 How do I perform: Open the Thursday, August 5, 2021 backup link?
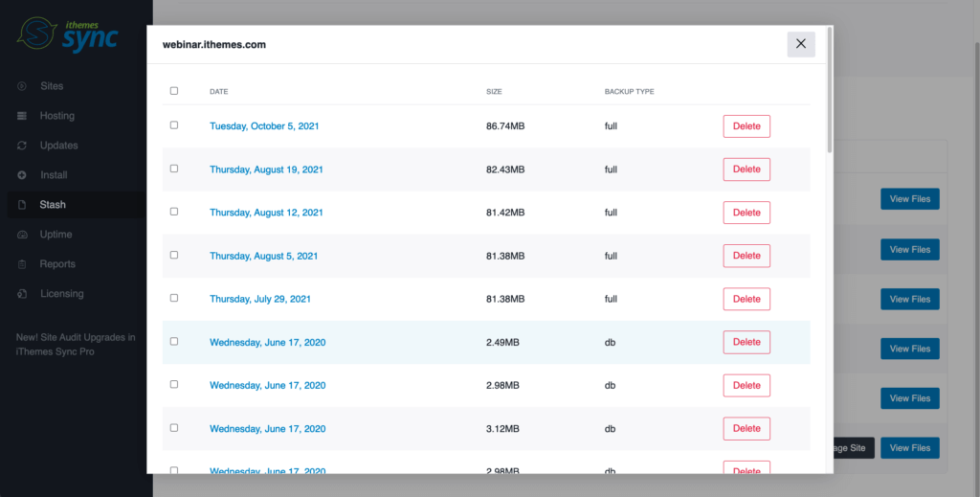click(264, 256)
